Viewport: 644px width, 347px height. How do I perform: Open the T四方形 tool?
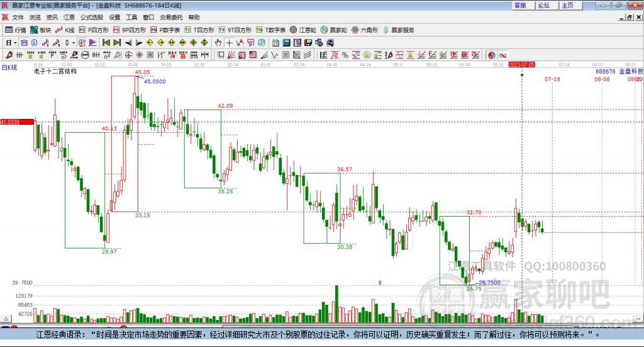pos(199,30)
